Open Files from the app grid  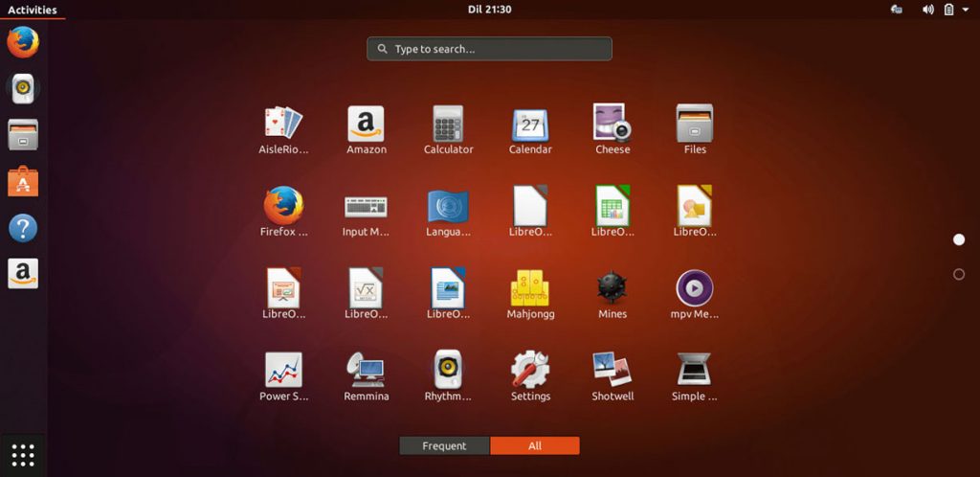point(695,123)
